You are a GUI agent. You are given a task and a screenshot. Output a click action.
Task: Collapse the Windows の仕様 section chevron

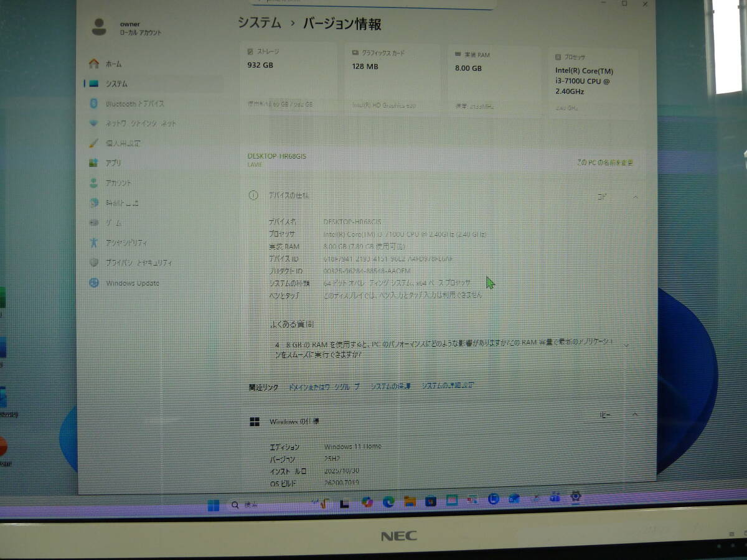pos(635,414)
